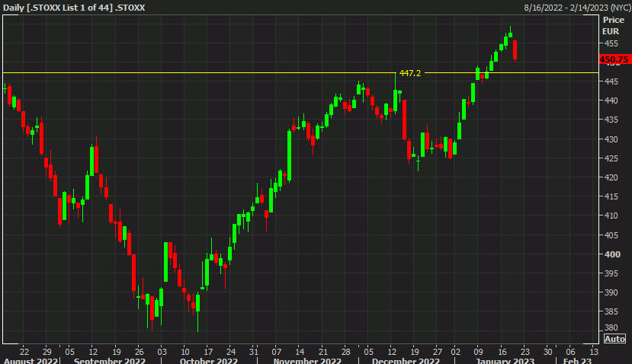Click the Price axis heading
This screenshot has width=632, height=364.
click(x=614, y=20)
